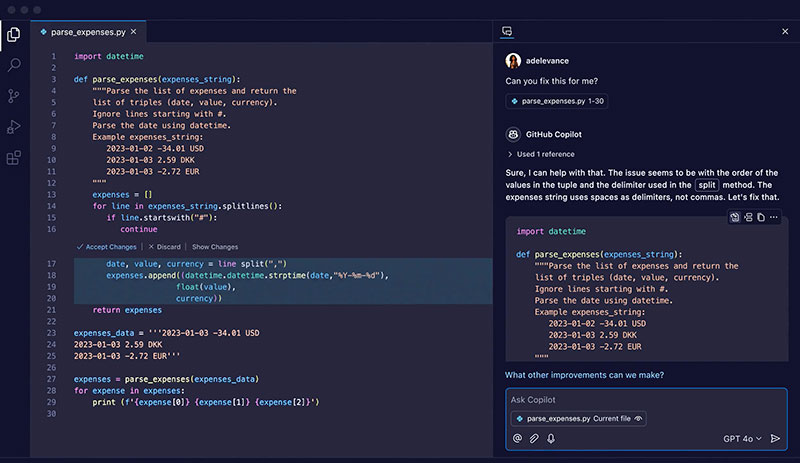The height and width of the screenshot is (463, 800).
Task: Toggle the eye icon on the current file context
Action: click(x=638, y=418)
